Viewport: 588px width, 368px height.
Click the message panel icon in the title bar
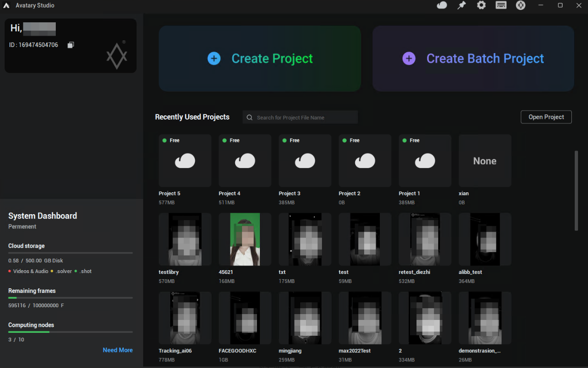click(501, 5)
